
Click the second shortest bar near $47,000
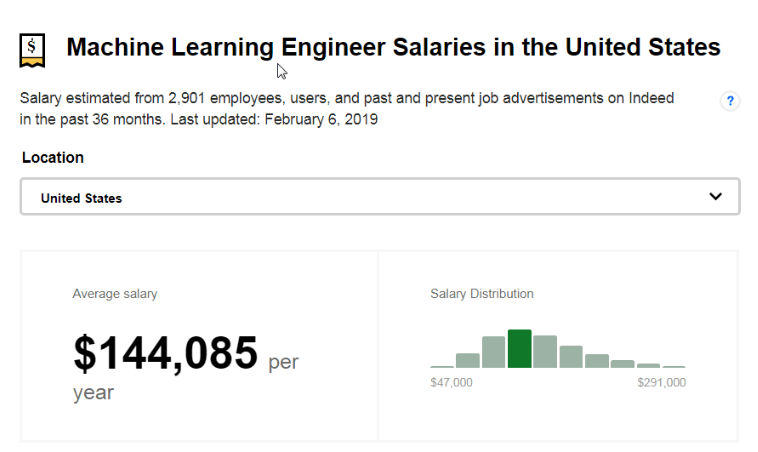click(467, 360)
